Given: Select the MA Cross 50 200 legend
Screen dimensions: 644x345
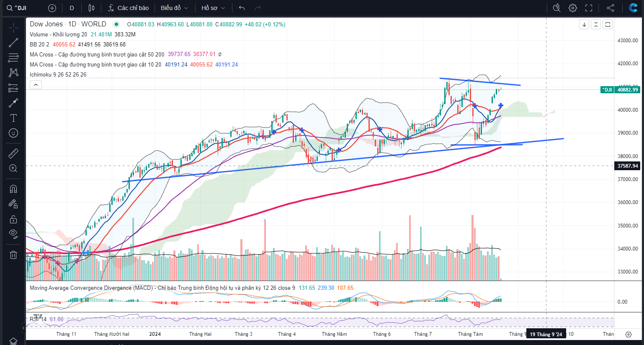Looking at the screenshot, I should (x=97, y=54).
